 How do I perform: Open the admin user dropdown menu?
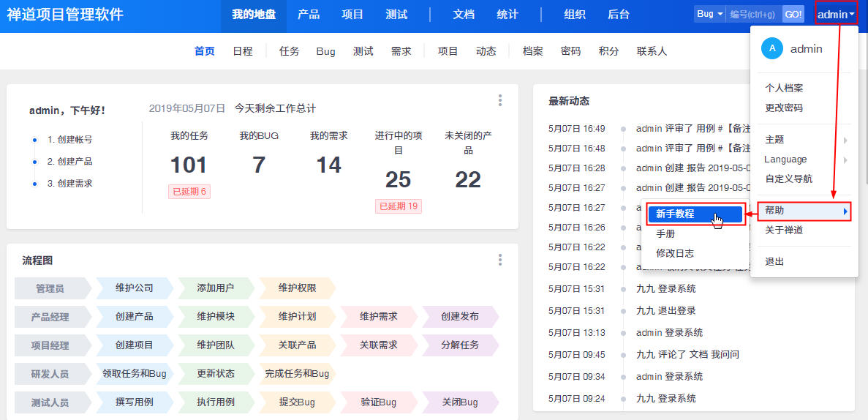coord(836,14)
